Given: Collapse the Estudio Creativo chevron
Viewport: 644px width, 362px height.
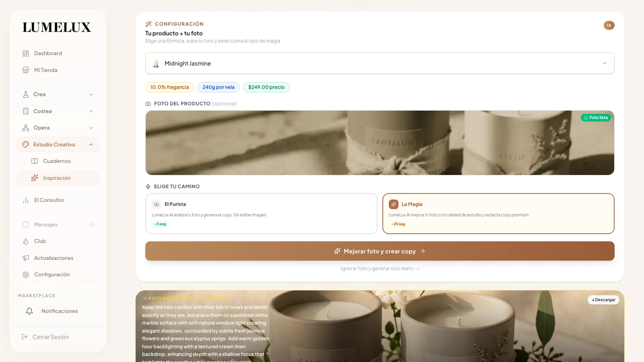Looking at the screenshot, I should (91, 144).
